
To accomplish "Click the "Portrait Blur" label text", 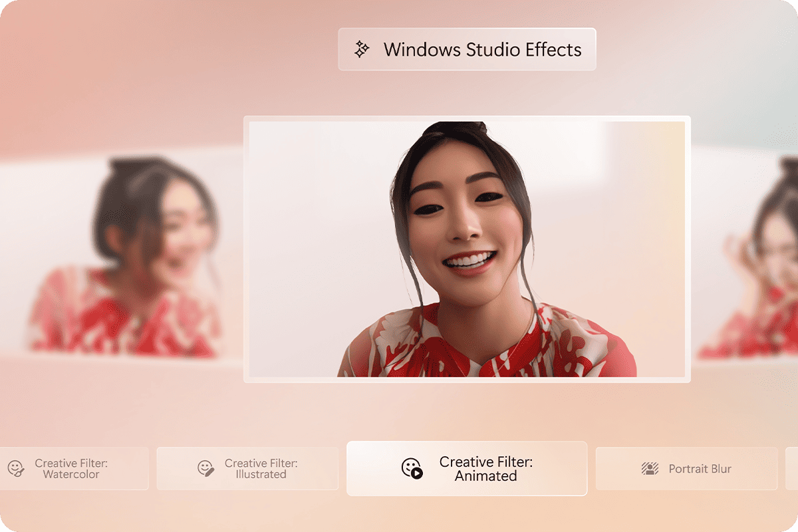I will point(700,469).
